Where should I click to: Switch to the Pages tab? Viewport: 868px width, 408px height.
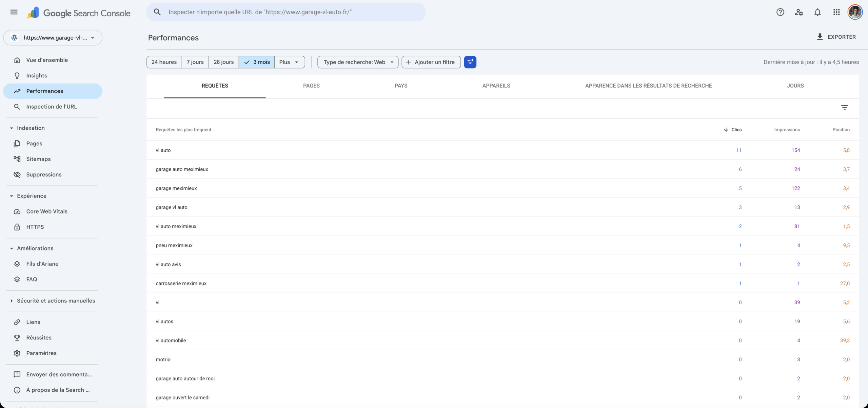point(311,86)
